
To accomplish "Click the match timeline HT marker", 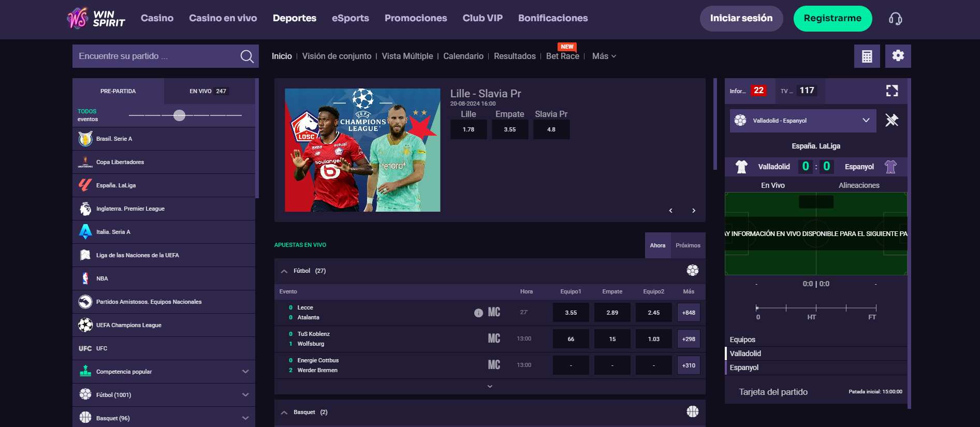I will [x=811, y=317].
